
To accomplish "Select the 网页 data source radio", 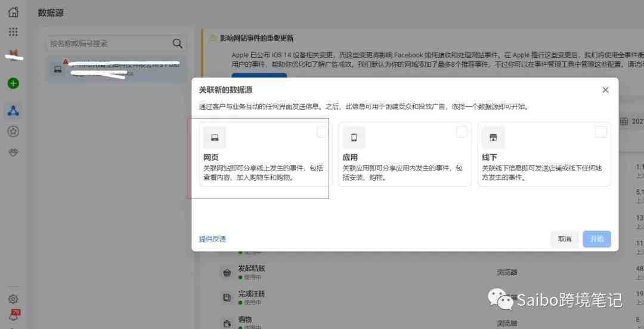I will 323,132.
